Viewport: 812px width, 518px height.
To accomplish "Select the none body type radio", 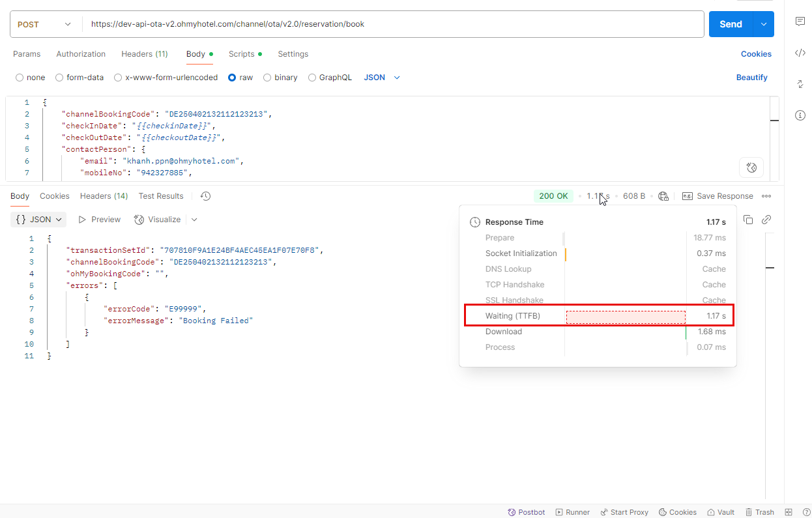I will (x=20, y=78).
